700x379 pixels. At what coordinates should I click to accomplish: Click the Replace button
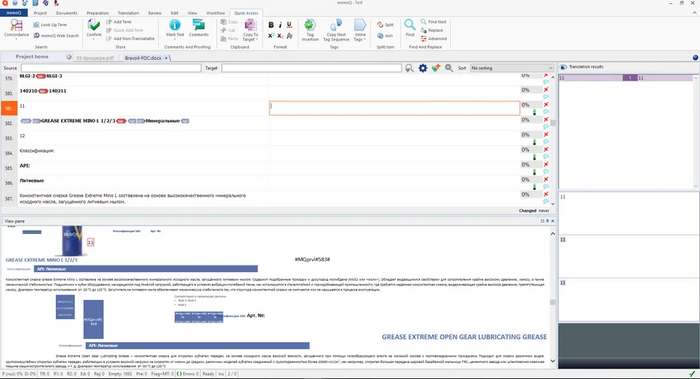pyautogui.click(x=432, y=30)
